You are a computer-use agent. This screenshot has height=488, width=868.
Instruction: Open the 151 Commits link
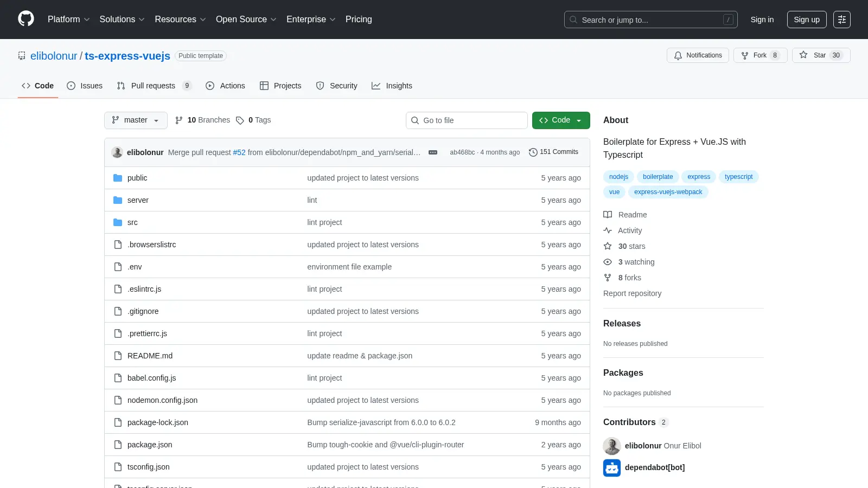point(553,152)
